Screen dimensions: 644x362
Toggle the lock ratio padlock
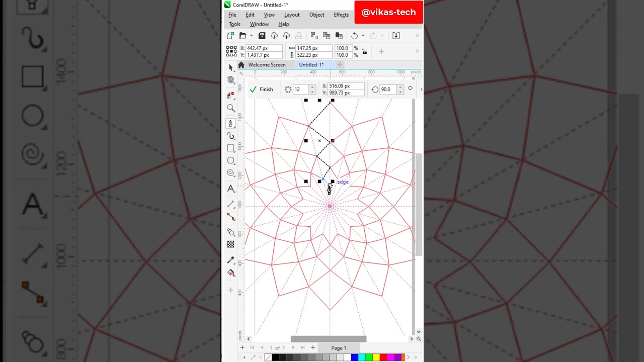(x=365, y=51)
